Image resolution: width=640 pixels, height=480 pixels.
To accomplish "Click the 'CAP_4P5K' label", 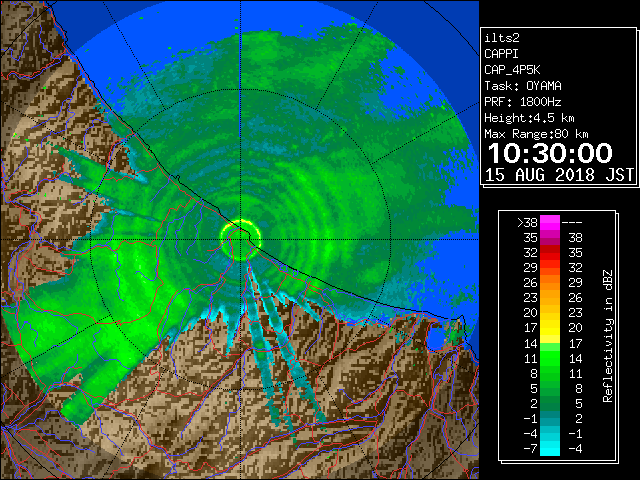I will point(512,70).
